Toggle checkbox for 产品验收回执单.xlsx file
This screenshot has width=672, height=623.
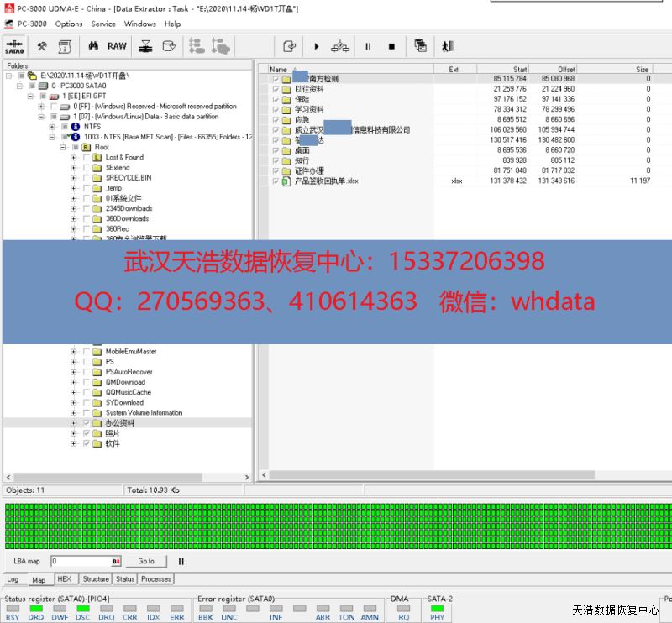276,181
